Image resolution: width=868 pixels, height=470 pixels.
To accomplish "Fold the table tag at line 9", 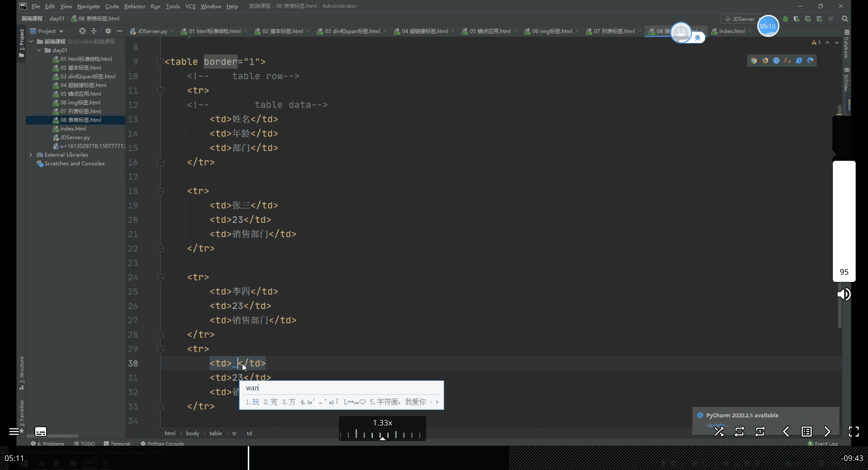I will point(161,62).
